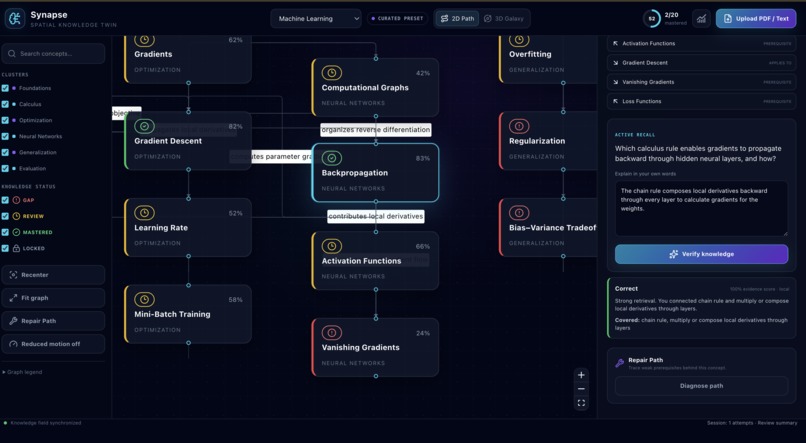Click the clock icon on Mini-Batch Training card
This screenshot has height=443, width=806.
(144, 299)
